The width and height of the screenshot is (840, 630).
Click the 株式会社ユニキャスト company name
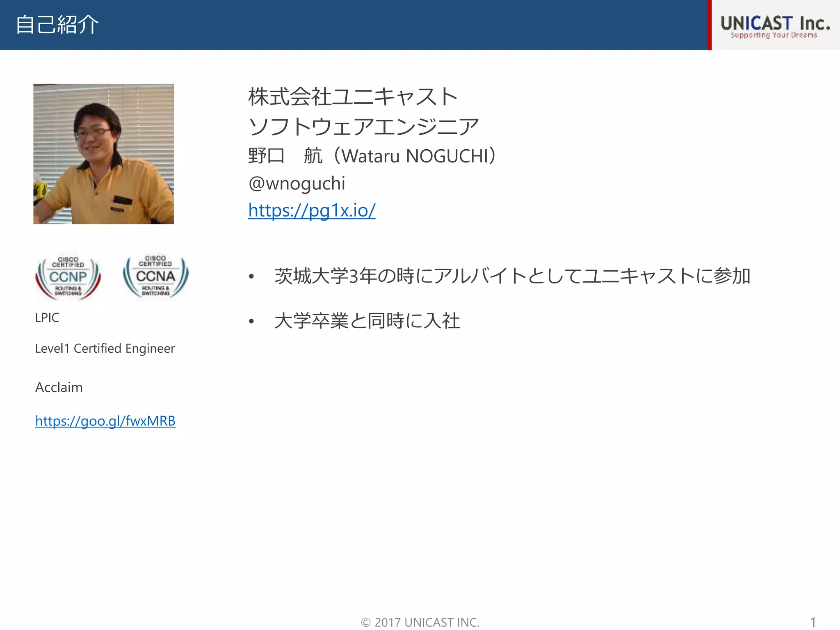pos(353,97)
